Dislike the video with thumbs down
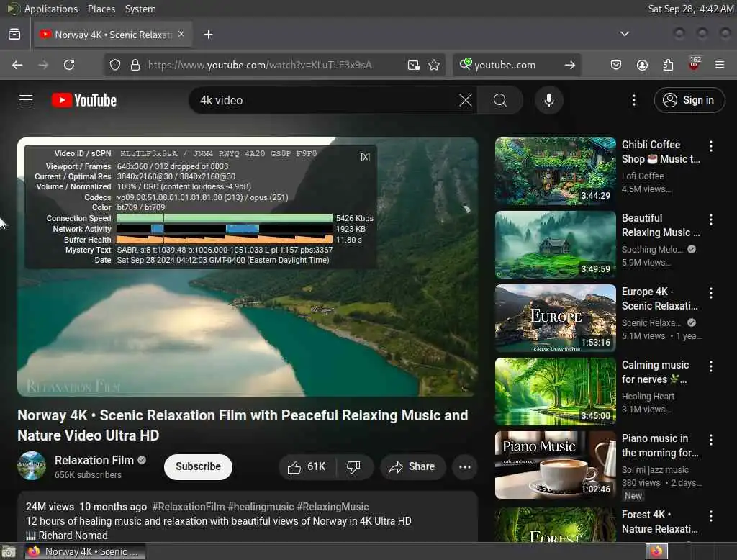The image size is (737, 560). [353, 467]
